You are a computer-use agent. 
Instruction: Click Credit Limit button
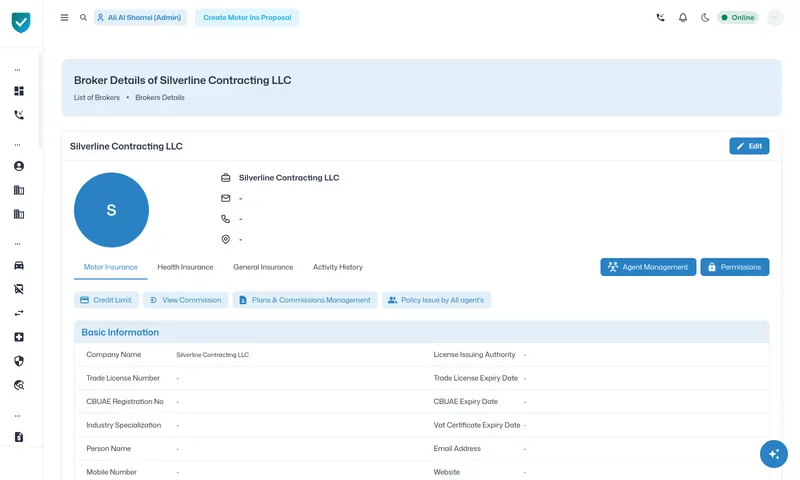(x=106, y=300)
